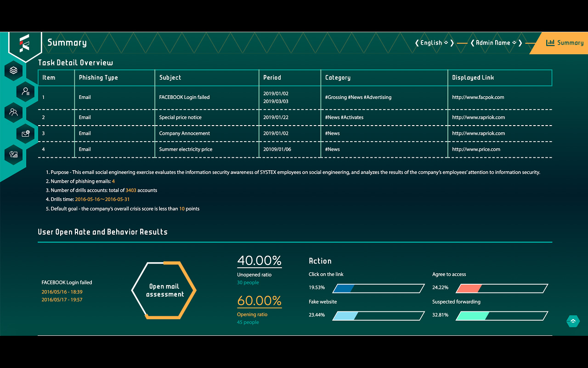Open the report chart sidebar icon
The width and height of the screenshot is (588, 368).
[14, 155]
